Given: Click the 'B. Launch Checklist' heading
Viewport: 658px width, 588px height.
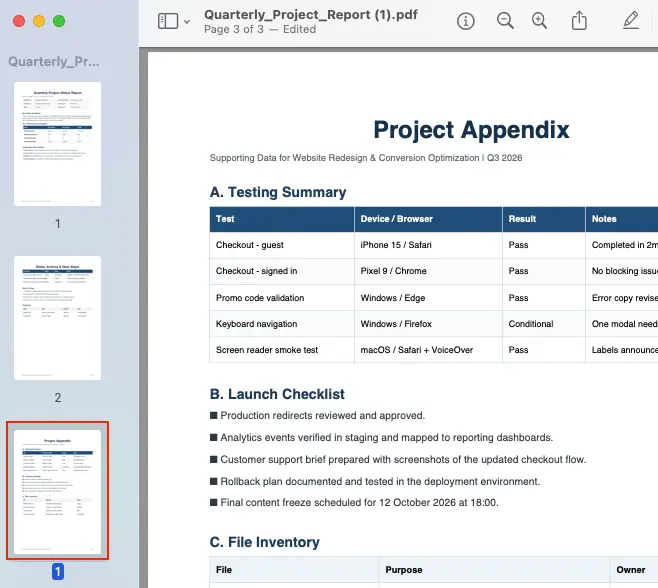Looking at the screenshot, I should click(x=277, y=394).
